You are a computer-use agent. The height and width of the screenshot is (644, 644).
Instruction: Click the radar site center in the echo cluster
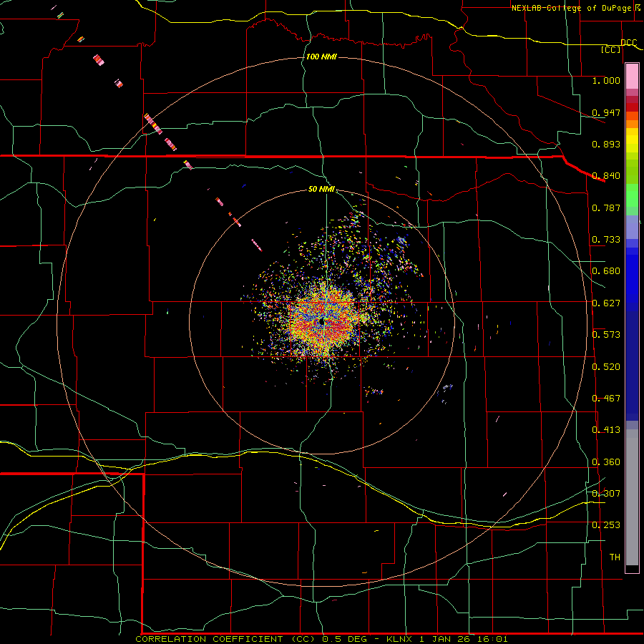click(x=322, y=322)
